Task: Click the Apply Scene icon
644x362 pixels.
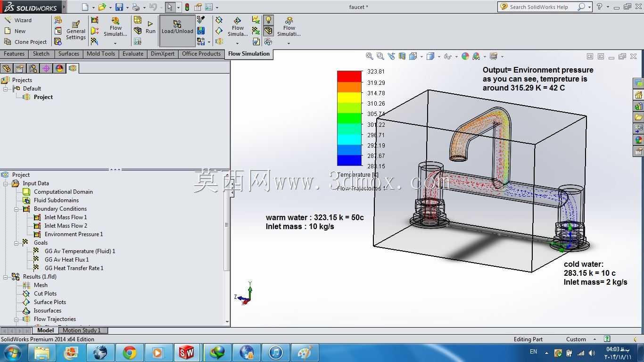Action: coord(476,56)
